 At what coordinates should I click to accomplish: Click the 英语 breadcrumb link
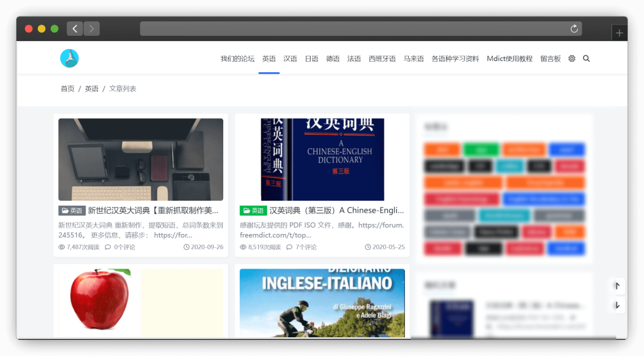(x=92, y=89)
